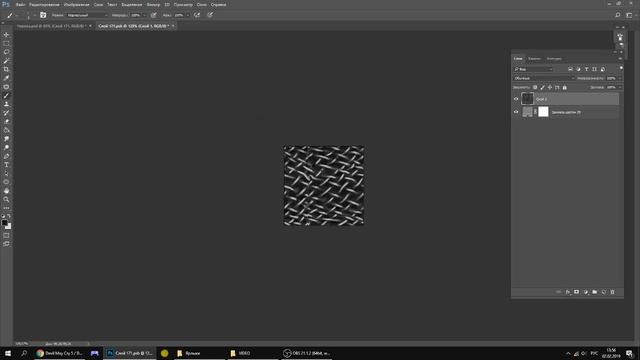The image size is (640, 360).
Task: Open the Filter menu
Action: (x=153, y=4)
